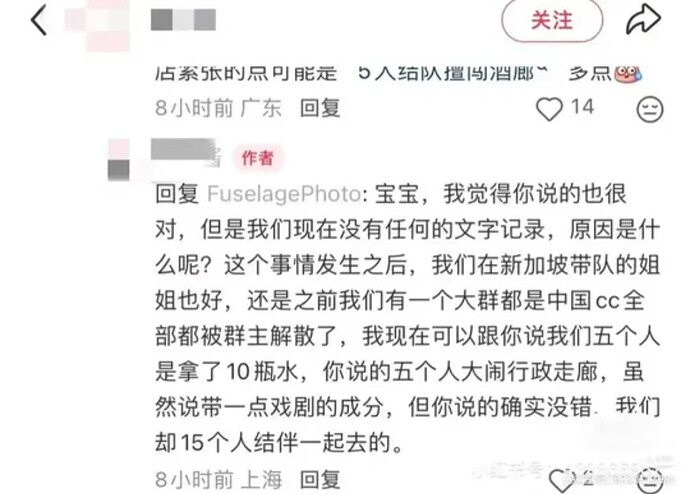The height and width of the screenshot is (494, 690).
Task: Tap the share arrow icon
Action: click(x=643, y=19)
